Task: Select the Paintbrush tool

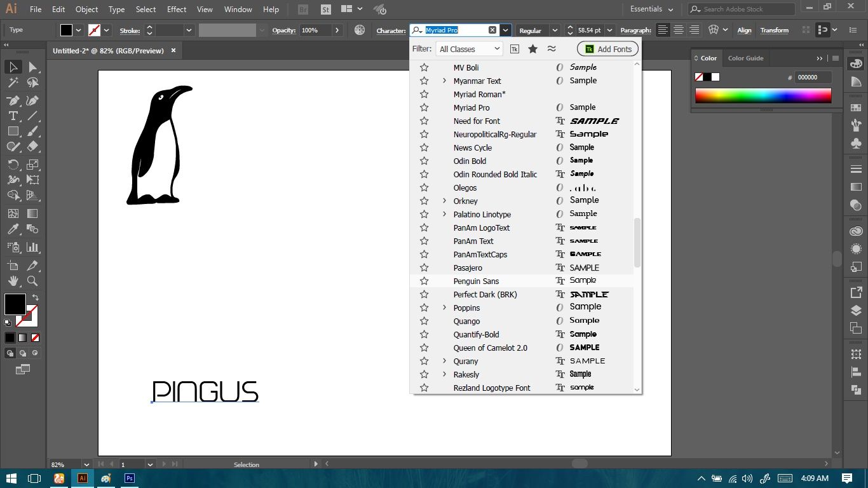Action: click(x=32, y=131)
